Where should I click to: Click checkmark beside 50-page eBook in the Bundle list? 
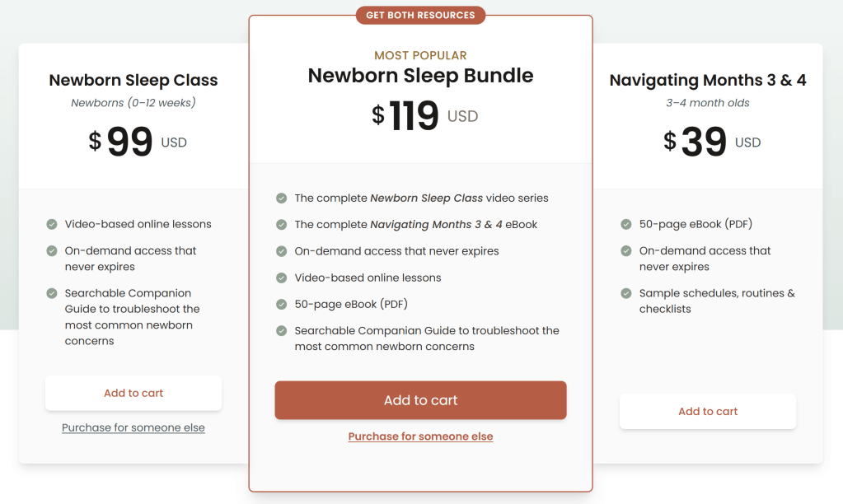point(282,304)
